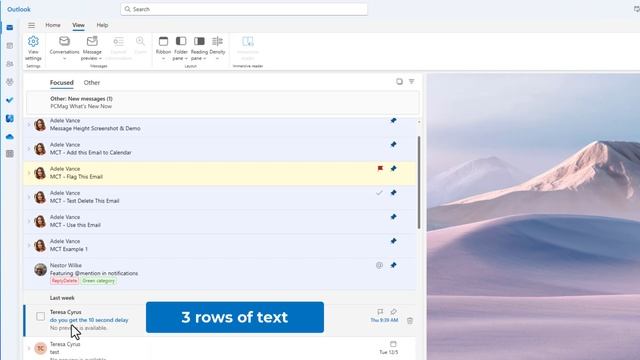Open the Reading pane dropdown
The height and width of the screenshot is (360, 640).
tap(199, 48)
